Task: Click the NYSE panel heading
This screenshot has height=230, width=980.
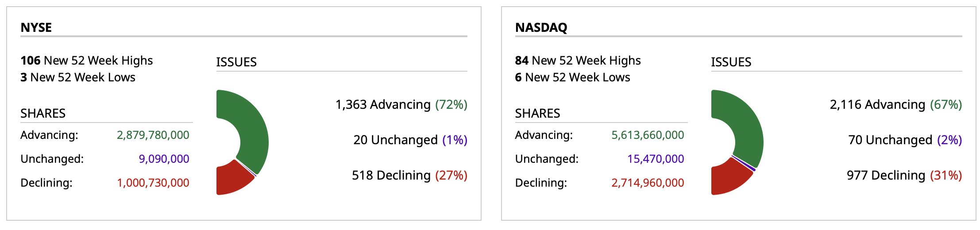Action: pyautogui.click(x=36, y=27)
